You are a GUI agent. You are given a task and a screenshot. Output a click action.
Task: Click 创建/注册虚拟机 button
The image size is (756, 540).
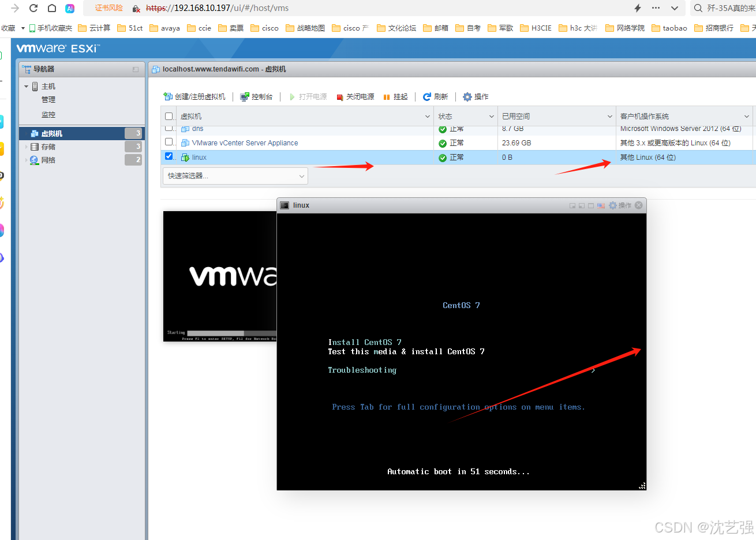point(194,96)
